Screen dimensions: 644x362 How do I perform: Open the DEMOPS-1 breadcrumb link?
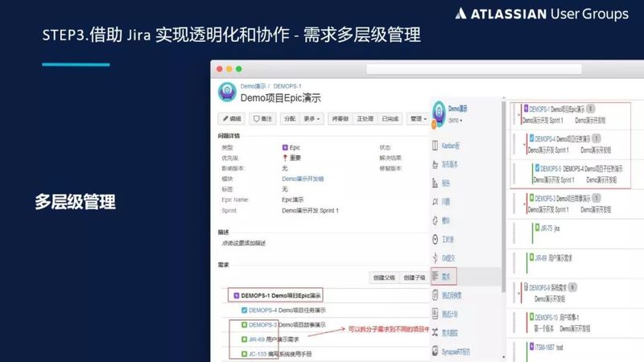click(287, 86)
